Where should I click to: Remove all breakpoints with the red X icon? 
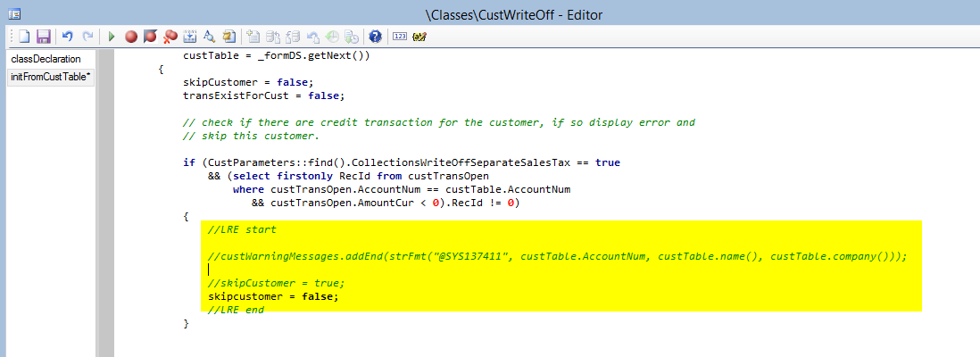170,37
